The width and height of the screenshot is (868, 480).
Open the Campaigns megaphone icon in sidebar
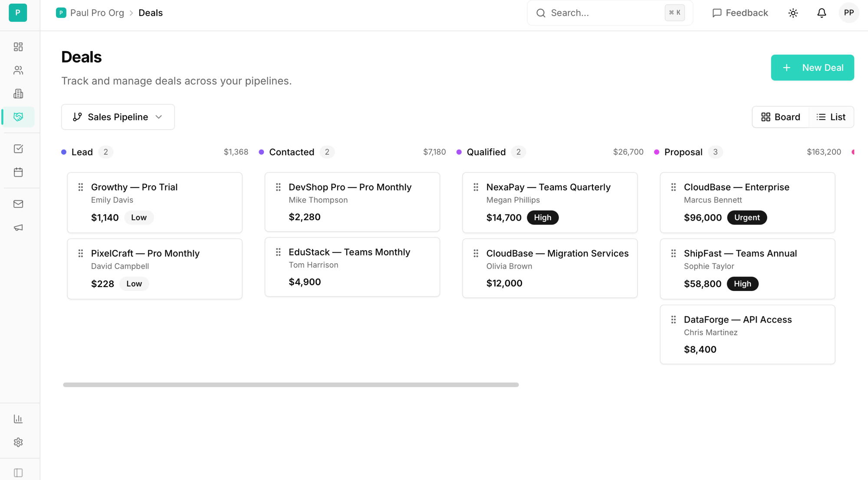coord(18,227)
